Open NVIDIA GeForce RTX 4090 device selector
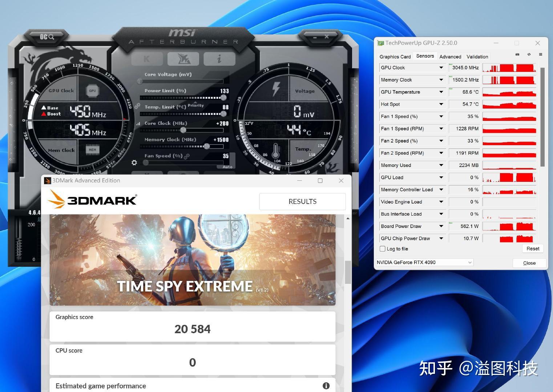Viewport: 553px width, 392px height. tap(424, 262)
